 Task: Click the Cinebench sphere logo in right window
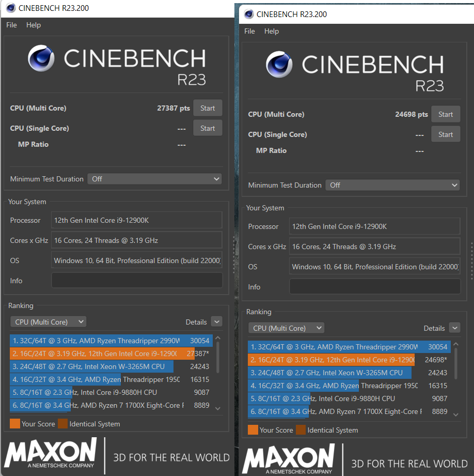279,65
